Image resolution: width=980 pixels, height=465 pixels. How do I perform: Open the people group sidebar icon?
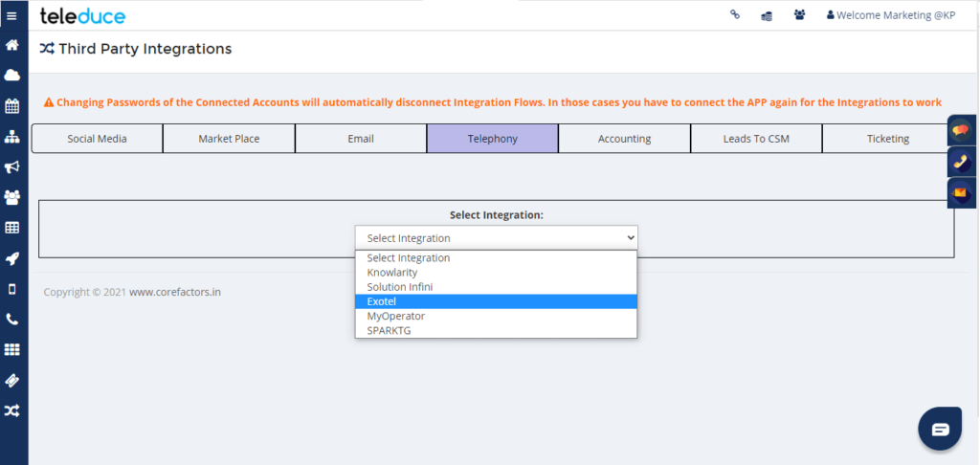tap(11, 197)
